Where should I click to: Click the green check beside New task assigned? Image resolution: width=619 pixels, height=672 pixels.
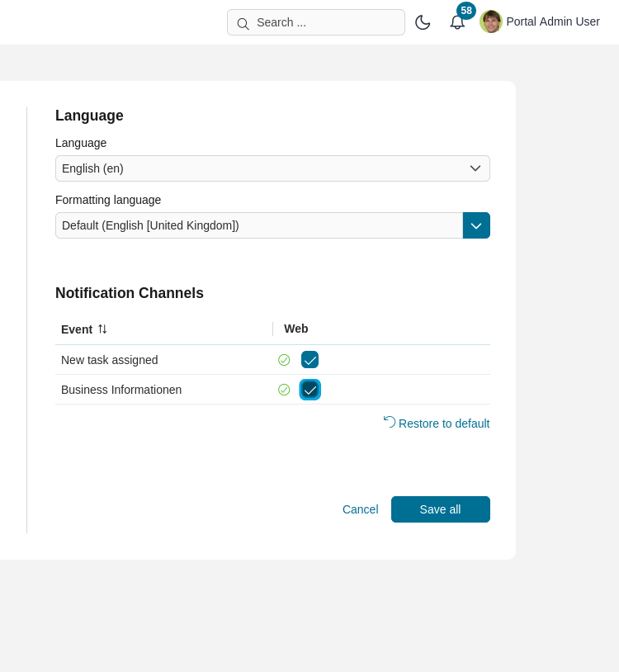click(x=284, y=360)
